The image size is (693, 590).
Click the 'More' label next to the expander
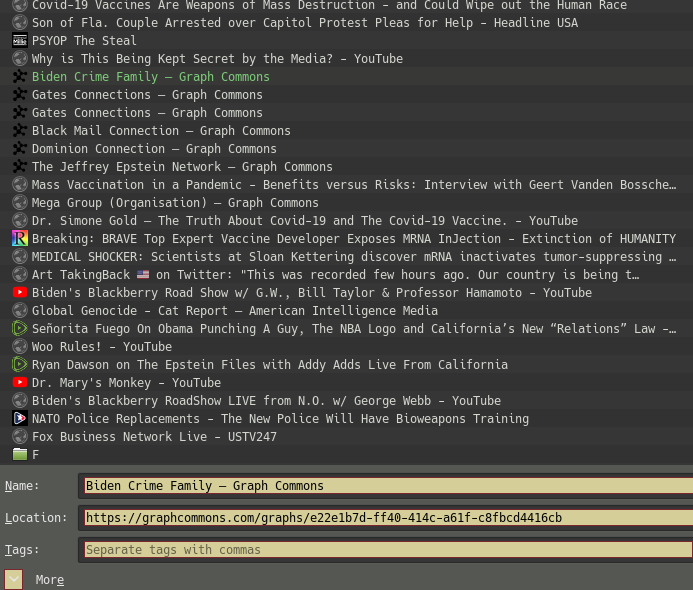(x=50, y=580)
